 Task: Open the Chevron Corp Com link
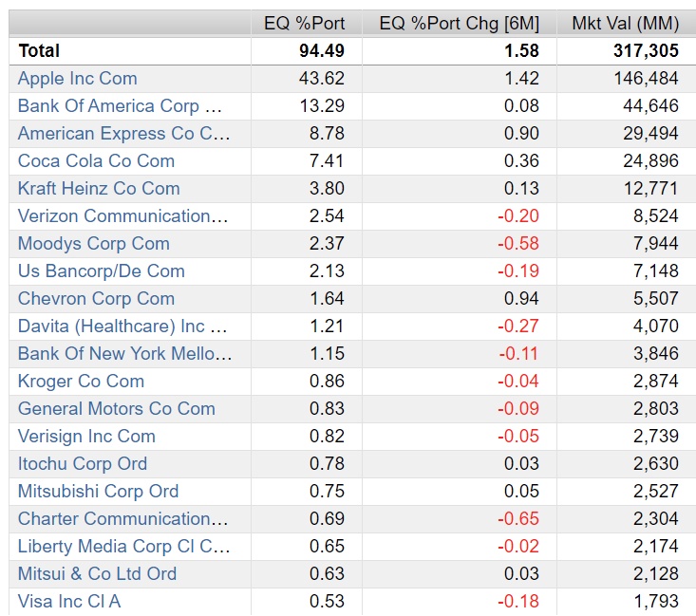(96, 299)
